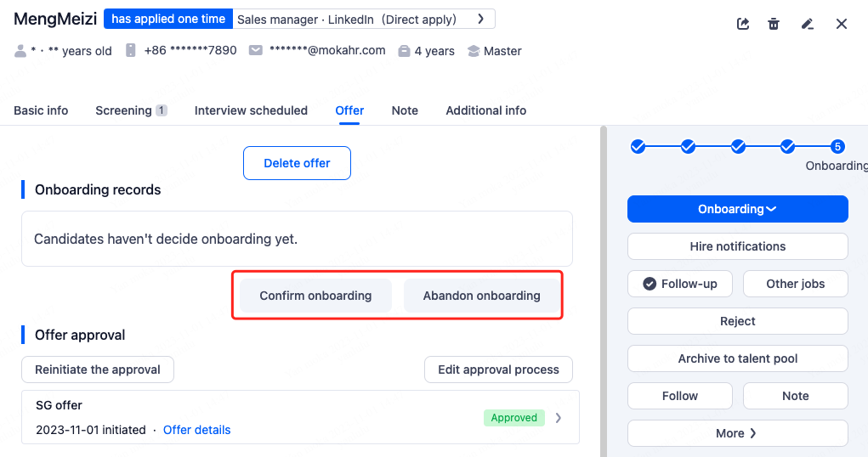The height and width of the screenshot is (457, 868).
Task: Click the briefcase work experience icon
Action: click(403, 51)
